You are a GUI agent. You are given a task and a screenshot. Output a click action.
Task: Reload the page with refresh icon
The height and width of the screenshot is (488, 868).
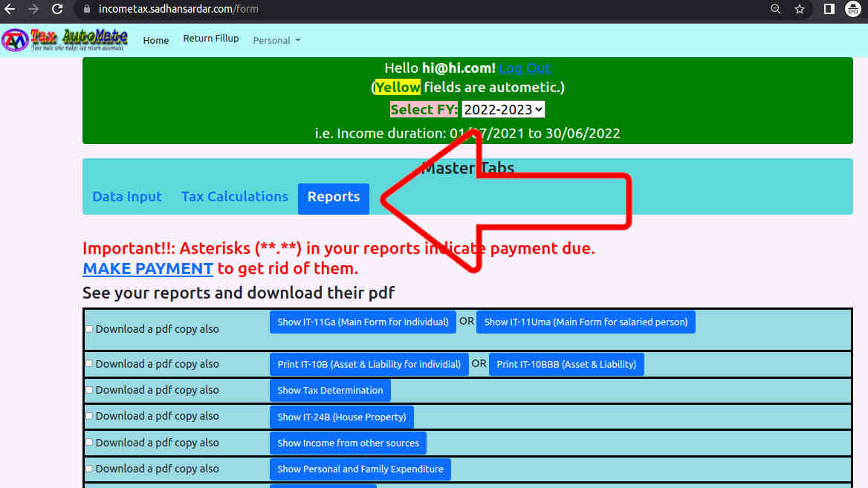57,10
